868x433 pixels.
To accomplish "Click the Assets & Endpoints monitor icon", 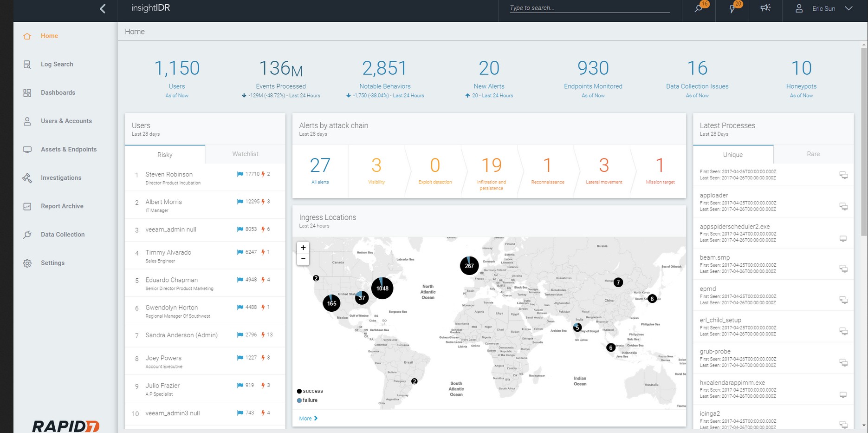I will [x=27, y=150].
